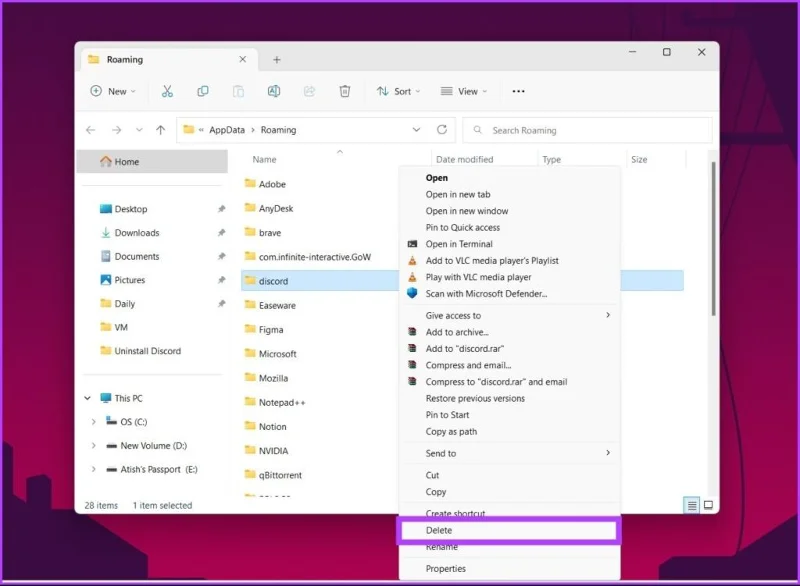The image size is (800, 586).
Task: Select Restore previous versions
Action: pyautogui.click(x=509, y=398)
